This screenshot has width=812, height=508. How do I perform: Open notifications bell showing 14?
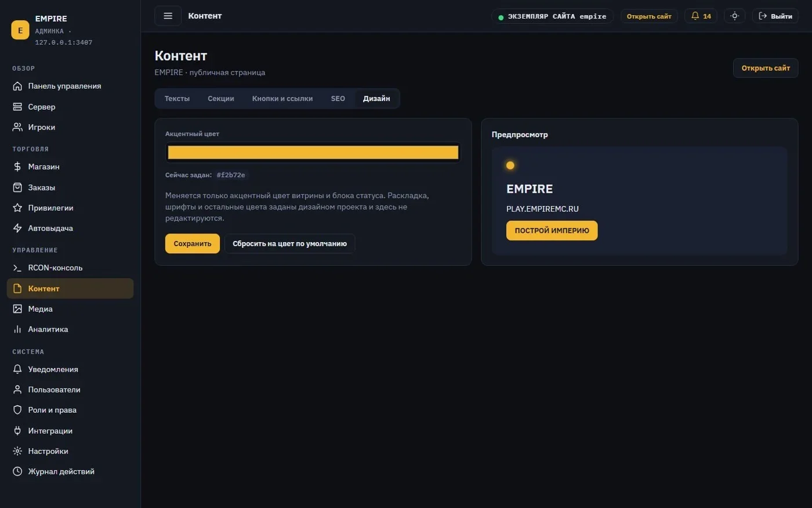(x=701, y=16)
